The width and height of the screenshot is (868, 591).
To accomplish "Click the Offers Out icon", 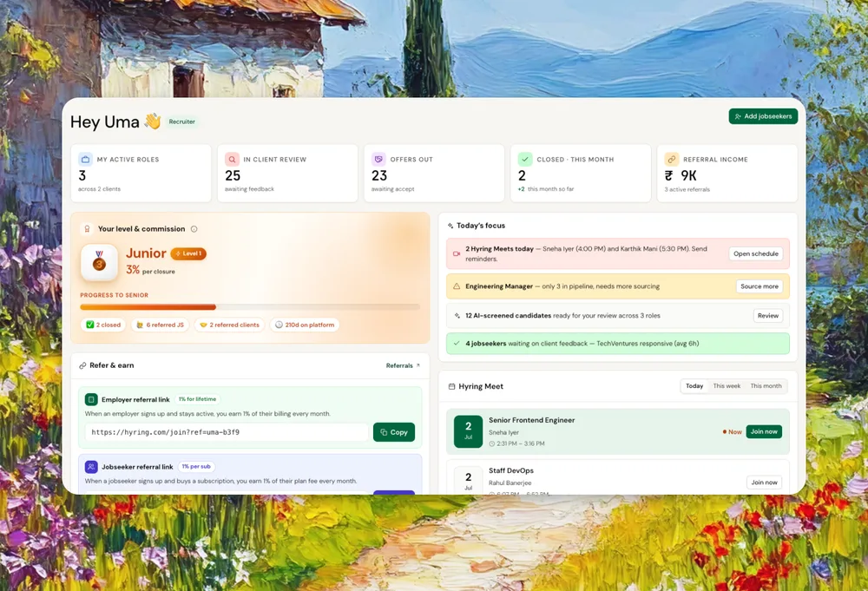I will (378, 160).
